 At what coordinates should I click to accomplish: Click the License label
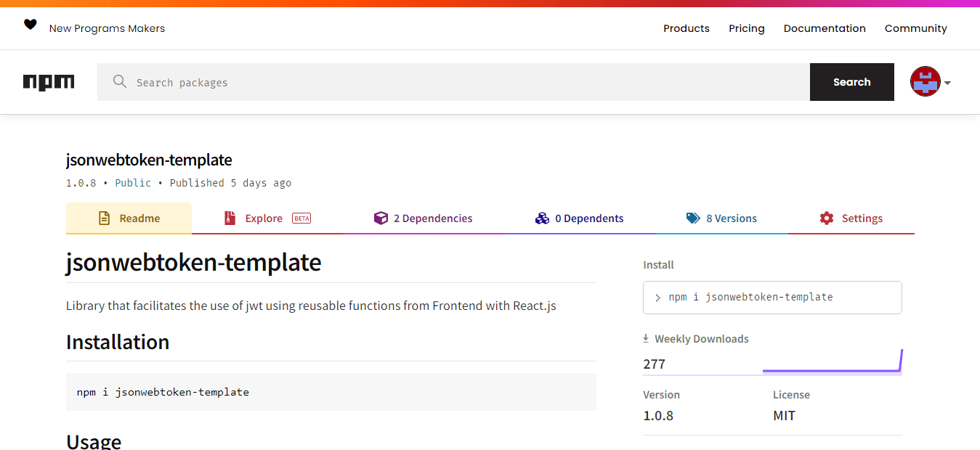tap(791, 395)
